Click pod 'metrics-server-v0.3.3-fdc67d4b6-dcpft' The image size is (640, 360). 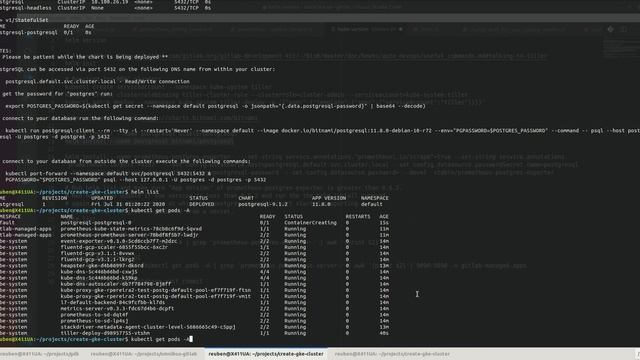(117, 309)
